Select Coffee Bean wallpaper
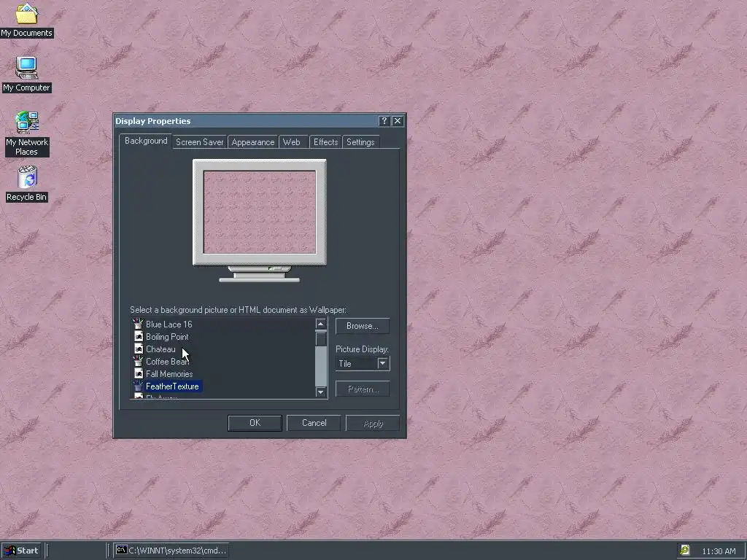Viewport: 747px width, 560px height. 167,362
